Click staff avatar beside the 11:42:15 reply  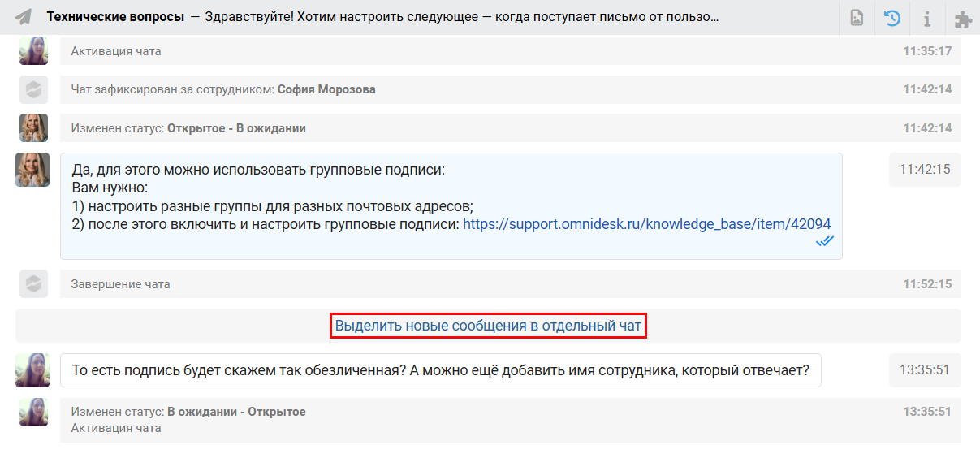click(32, 170)
